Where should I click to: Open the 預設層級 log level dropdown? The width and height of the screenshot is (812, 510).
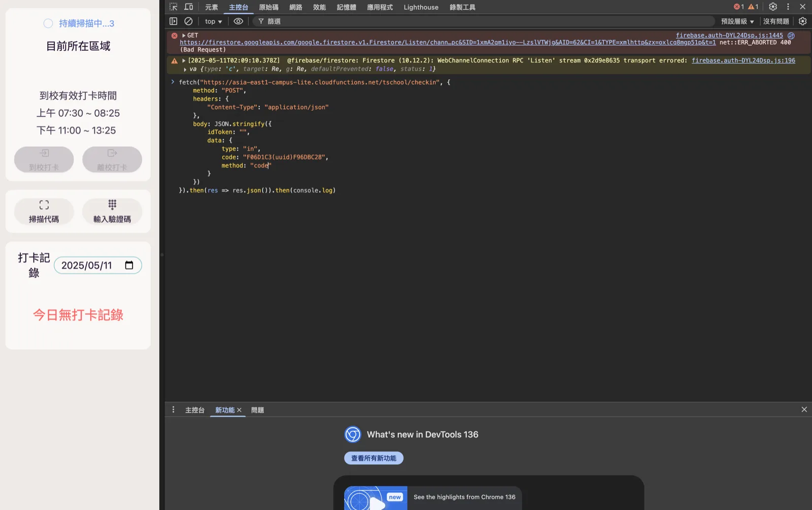[x=737, y=21]
